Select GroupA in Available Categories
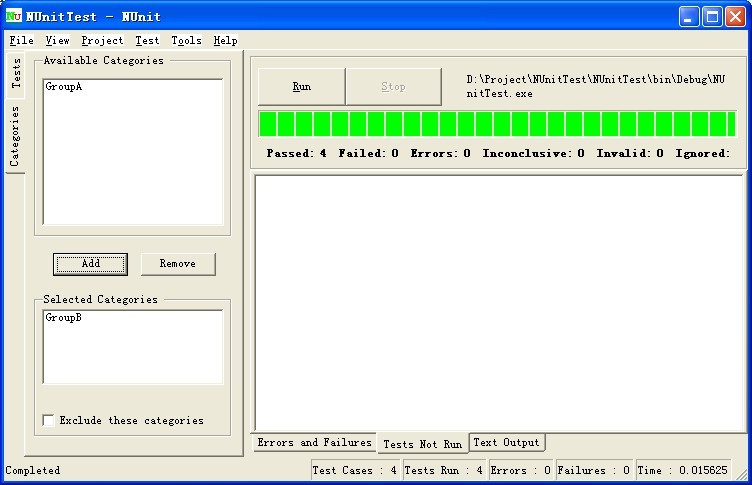Screen dimensions: 752x485 (x=63, y=87)
